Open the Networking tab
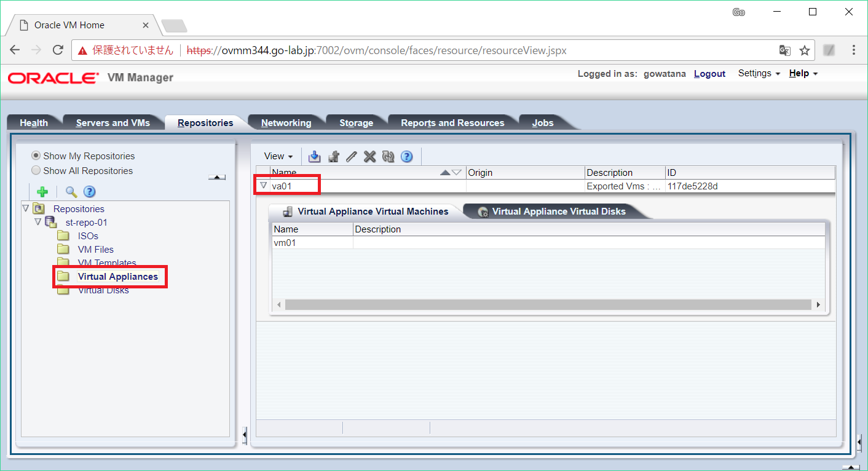Screen dimensions: 868x471 click(x=286, y=122)
